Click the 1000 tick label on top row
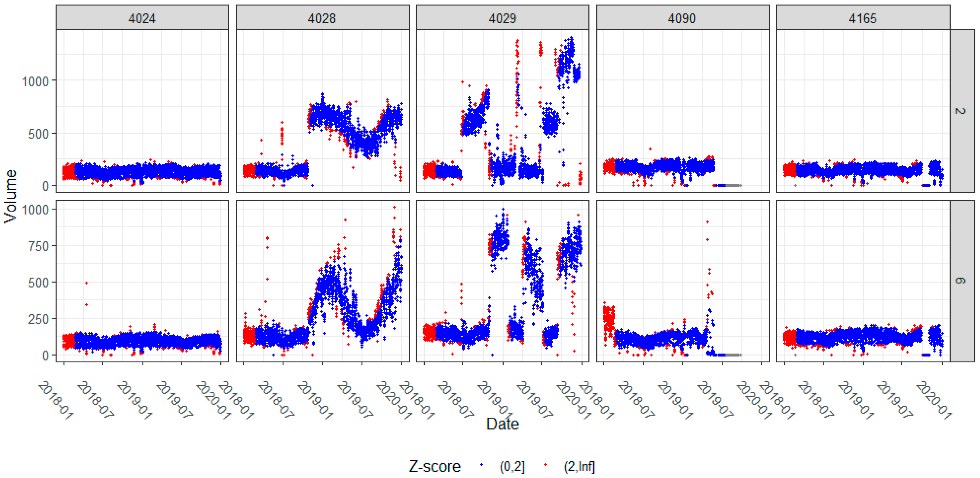This screenshot has height=478, width=980. (35, 81)
